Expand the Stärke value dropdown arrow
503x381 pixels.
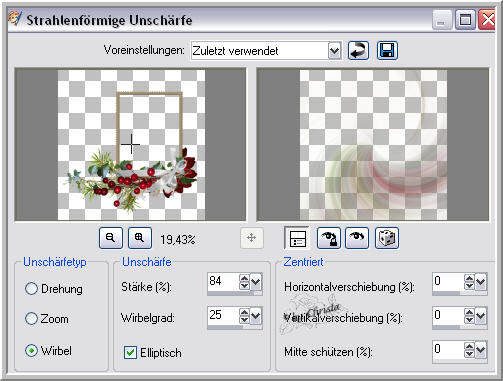[x=256, y=282]
